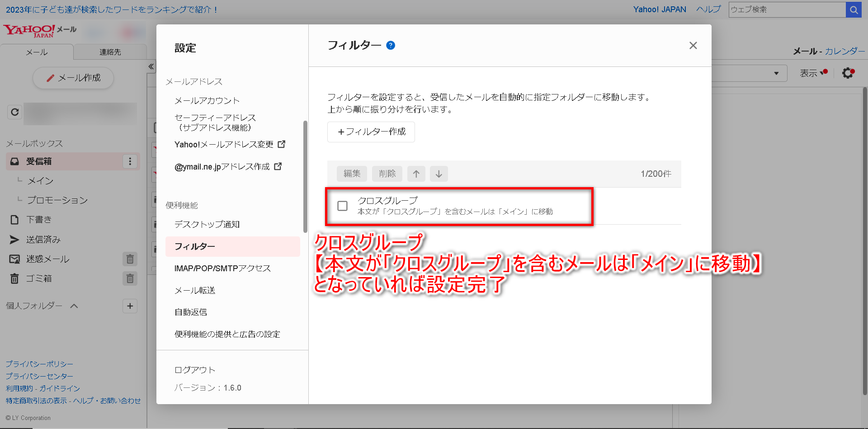Switch to the 連絡先 tab
Screen dimensions: 868x429
pyautogui.click(x=110, y=52)
